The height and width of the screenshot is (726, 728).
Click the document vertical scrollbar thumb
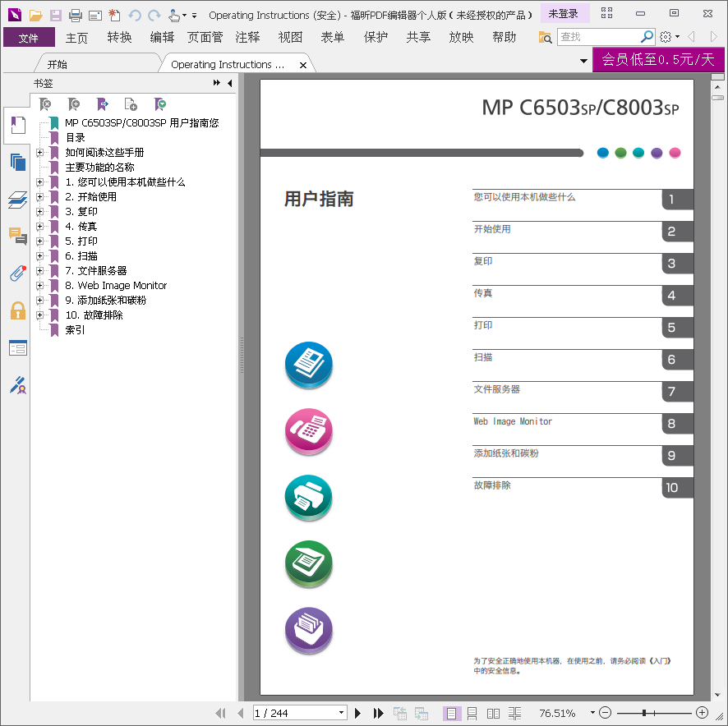[x=718, y=98]
